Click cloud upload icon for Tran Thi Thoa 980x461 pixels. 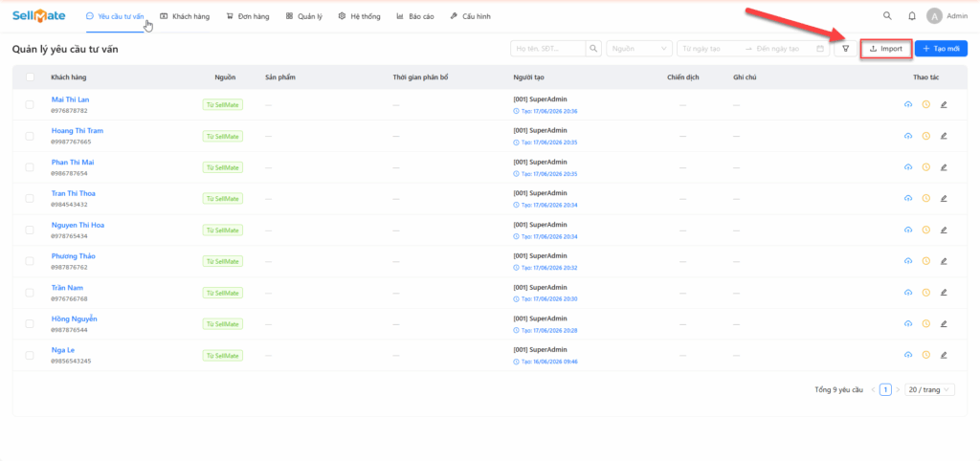point(908,198)
